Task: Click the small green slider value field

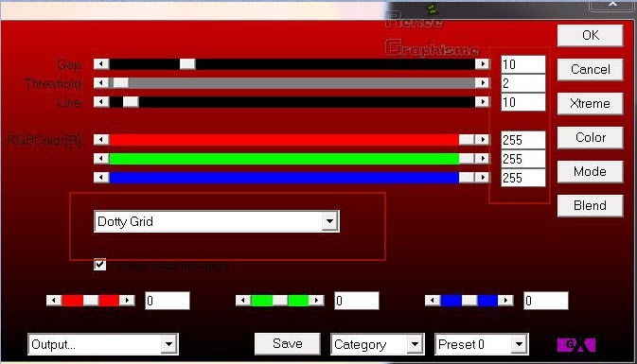Action: [357, 301]
